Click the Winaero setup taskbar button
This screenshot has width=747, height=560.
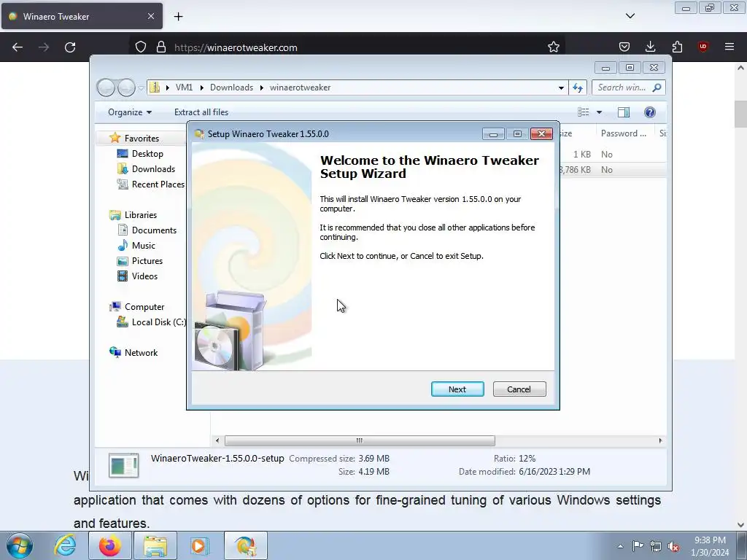(x=245, y=545)
